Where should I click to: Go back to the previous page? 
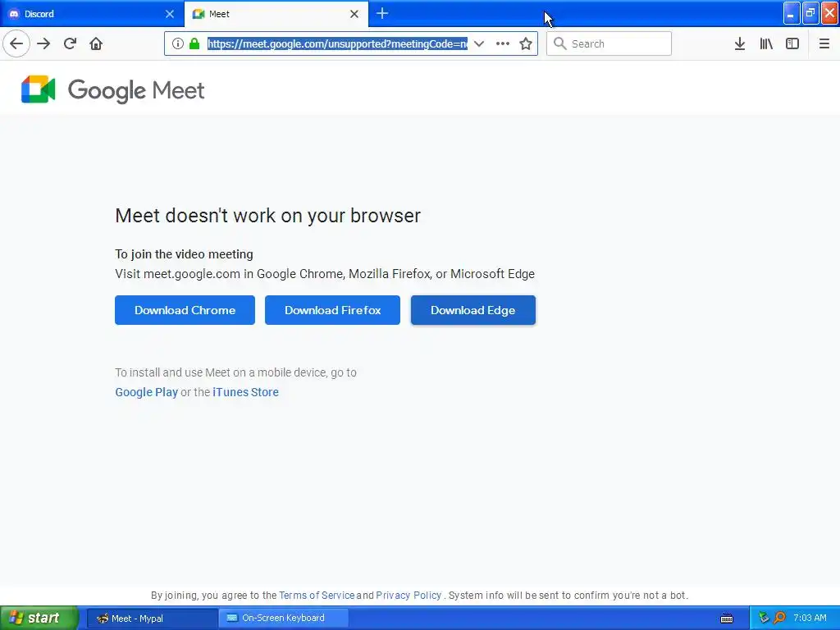pyautogui.click(x=16, y=44)
